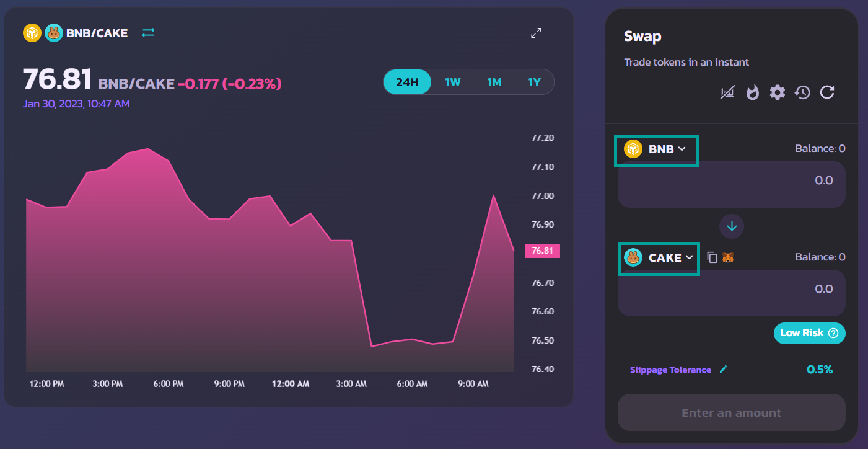The height and width of the screenshot is (449, 868).
Task: Switch chart to 1M timeframe
Action: click(494, 82)
